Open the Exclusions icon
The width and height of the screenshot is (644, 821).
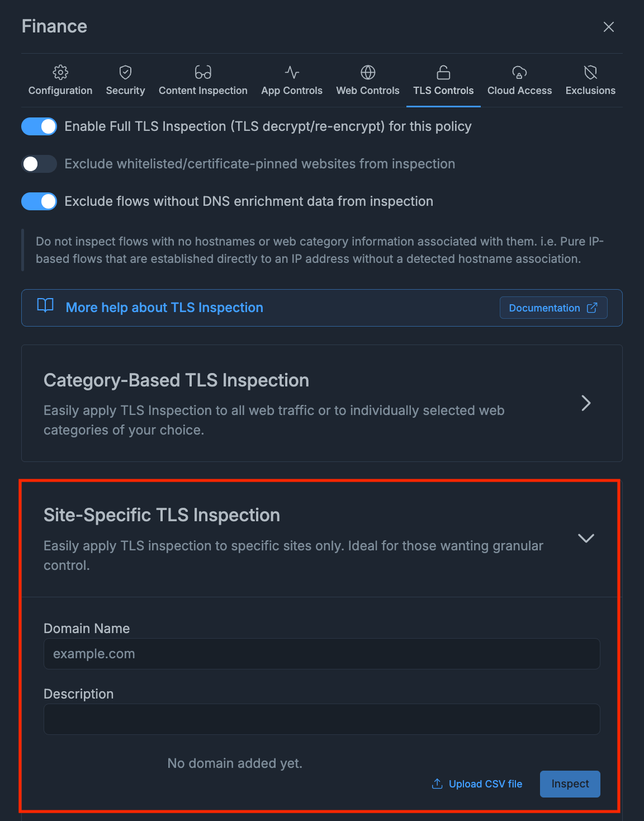click(x=590, y=72)
